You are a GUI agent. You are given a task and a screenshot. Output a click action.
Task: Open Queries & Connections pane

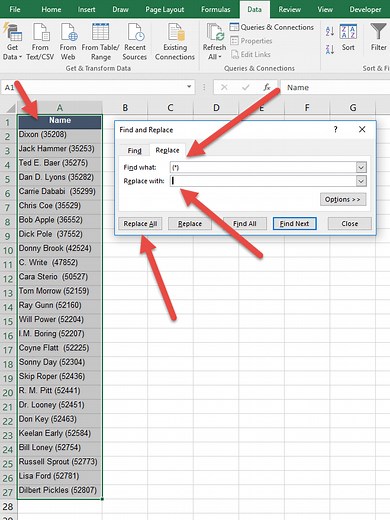272,27
